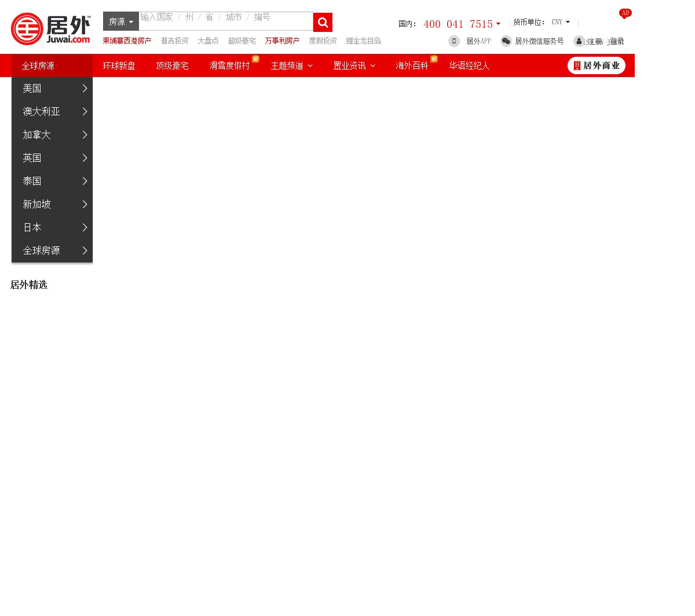Open the 房源 search type dropdown

tap(121, 21)
